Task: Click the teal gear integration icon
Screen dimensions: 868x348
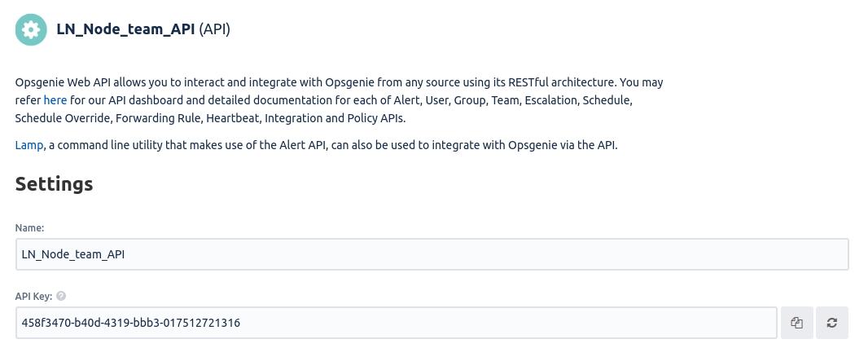Action: pyautogui.click(x=31, y=29)
